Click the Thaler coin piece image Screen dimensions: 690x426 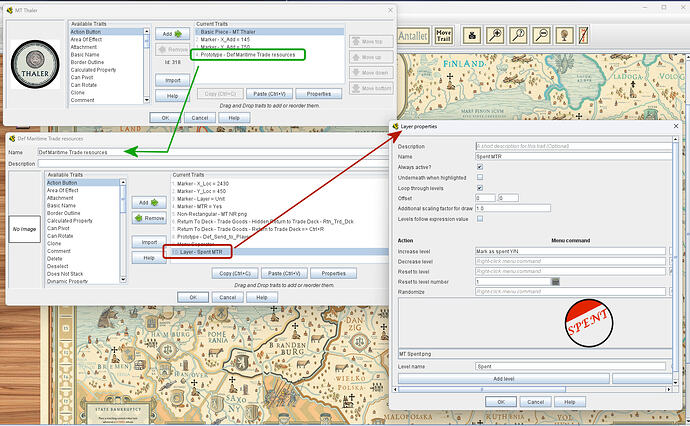point(37,63)
